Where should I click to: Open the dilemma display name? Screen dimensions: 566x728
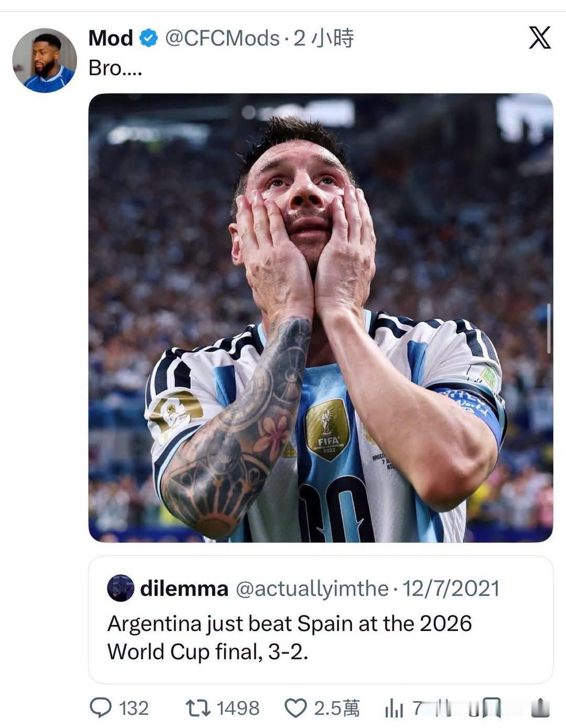[x=184, y=589]
